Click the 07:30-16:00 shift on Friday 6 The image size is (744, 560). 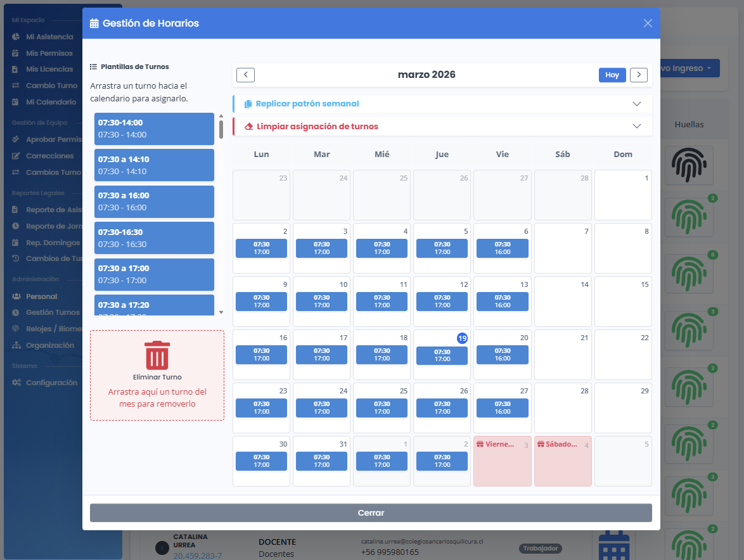[x=502, y=248]
